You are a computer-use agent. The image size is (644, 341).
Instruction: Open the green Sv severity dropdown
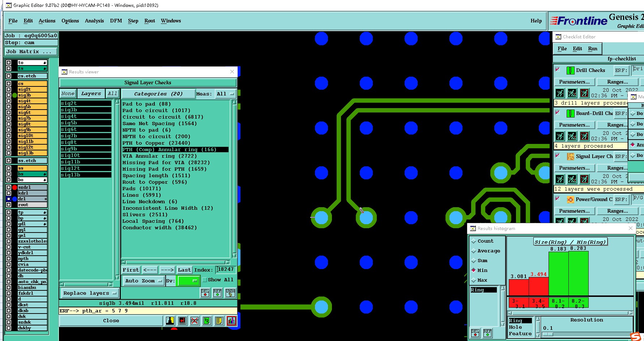188,281
